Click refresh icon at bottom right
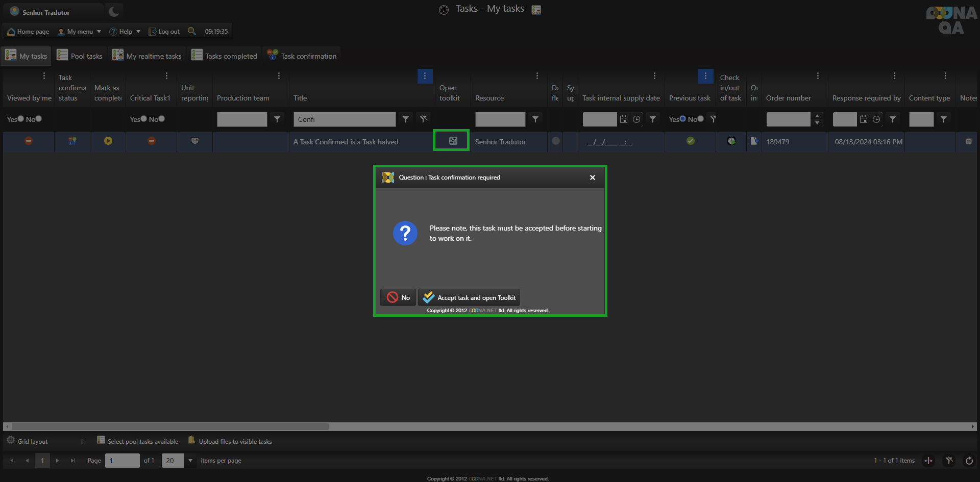This screenshot has height=482, width=980. 969,461
